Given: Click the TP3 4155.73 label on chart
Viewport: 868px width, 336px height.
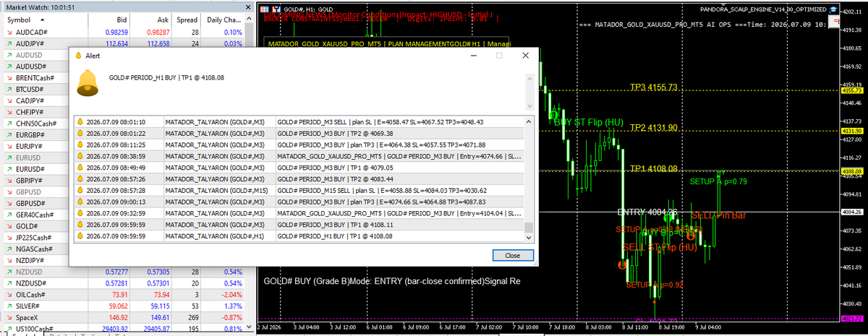Looking at the screenshot, I should coord(653,87).
